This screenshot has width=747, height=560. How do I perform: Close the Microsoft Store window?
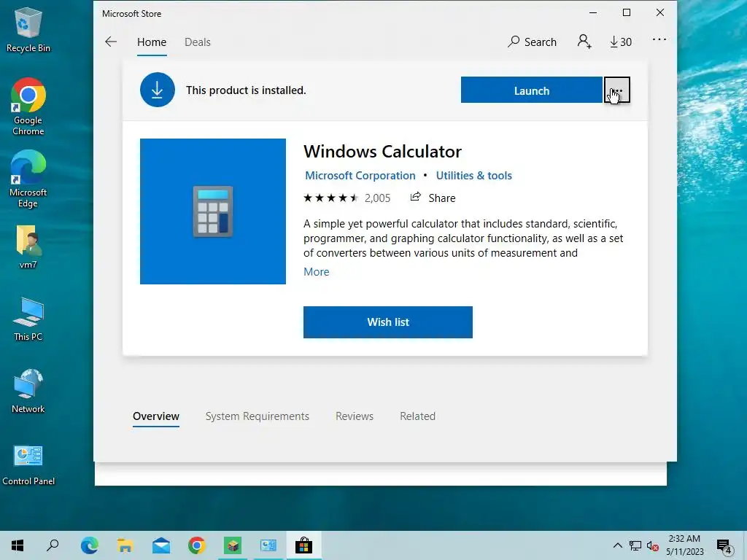tap(659, 13)
